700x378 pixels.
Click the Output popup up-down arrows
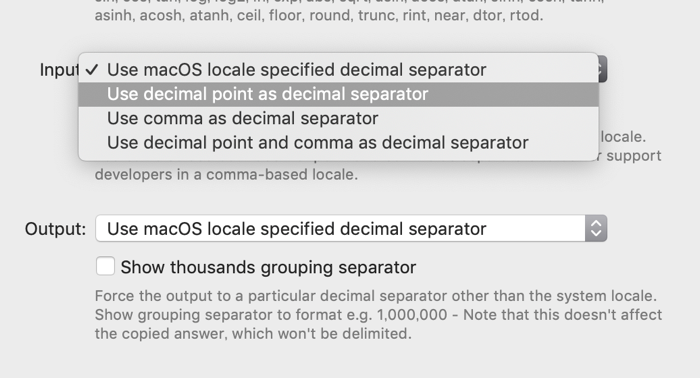[x=596, y=228]
